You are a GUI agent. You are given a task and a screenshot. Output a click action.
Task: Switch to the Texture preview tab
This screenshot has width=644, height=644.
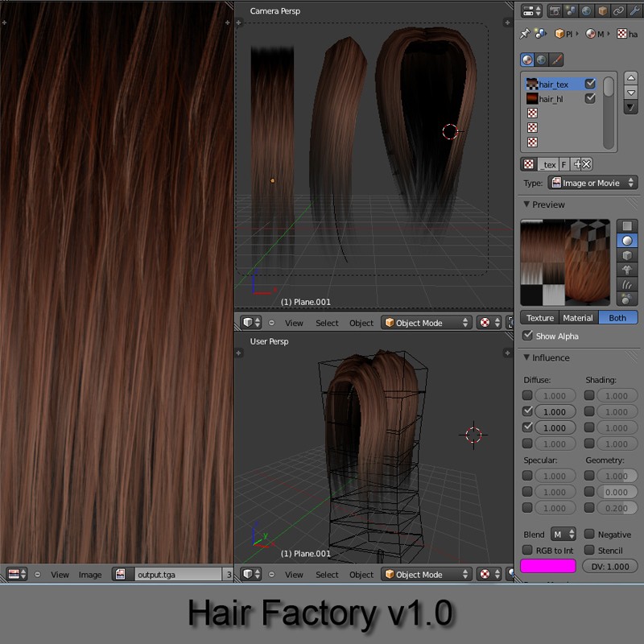point(540,317)
